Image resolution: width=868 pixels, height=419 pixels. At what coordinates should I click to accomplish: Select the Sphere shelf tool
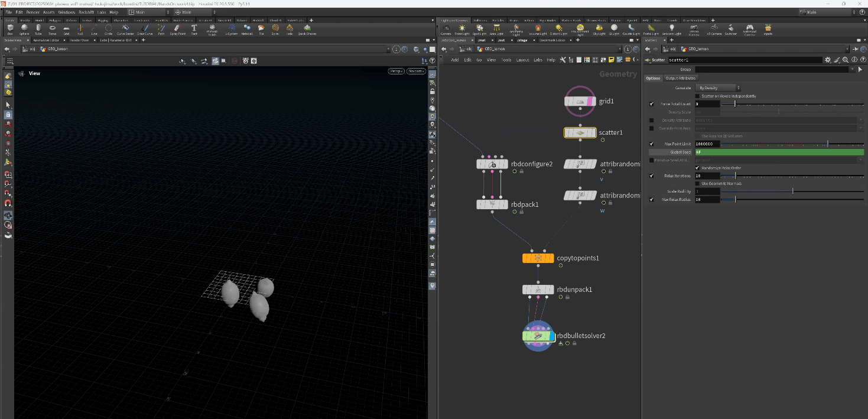(24, 29)
